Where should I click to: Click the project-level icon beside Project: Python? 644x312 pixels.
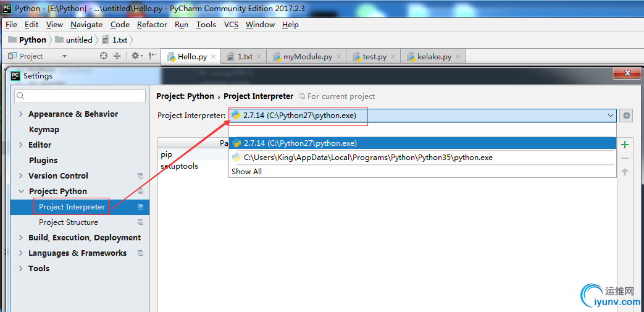point(140,191)
